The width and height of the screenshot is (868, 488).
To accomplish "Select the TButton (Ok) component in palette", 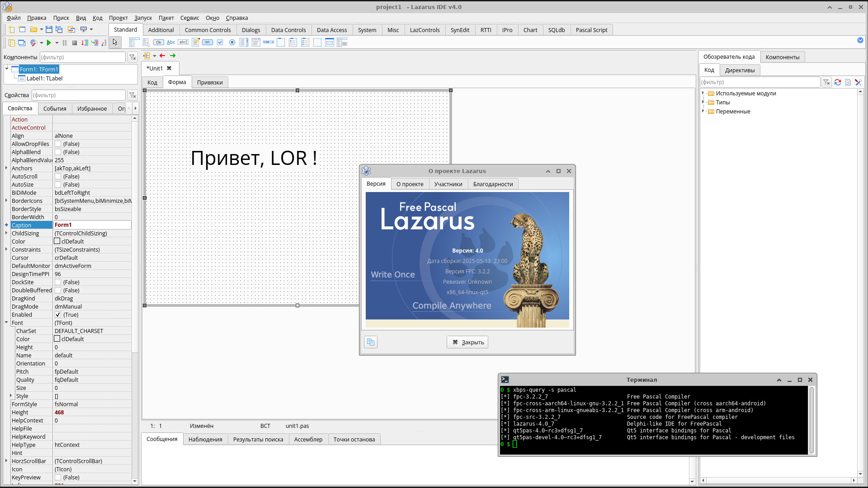I will [x=159, y=42].
